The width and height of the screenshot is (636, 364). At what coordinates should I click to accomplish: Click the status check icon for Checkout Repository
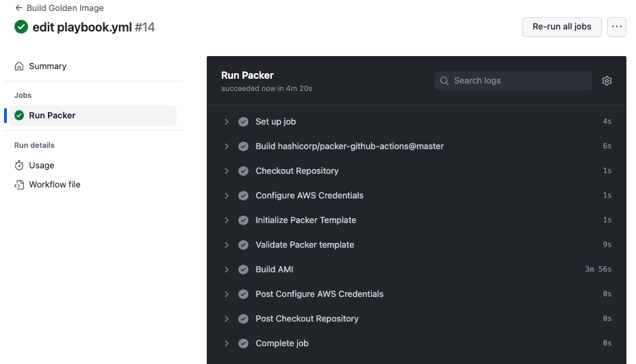click(x=243, y=171)
